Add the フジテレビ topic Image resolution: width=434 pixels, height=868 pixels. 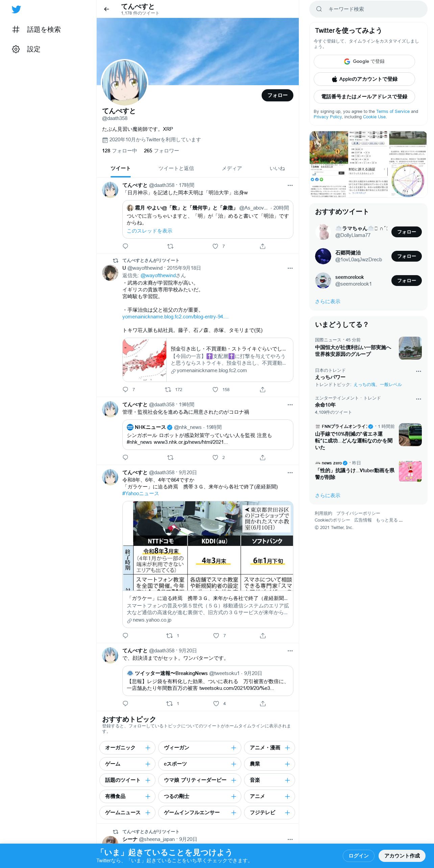(x=287, y=813)
